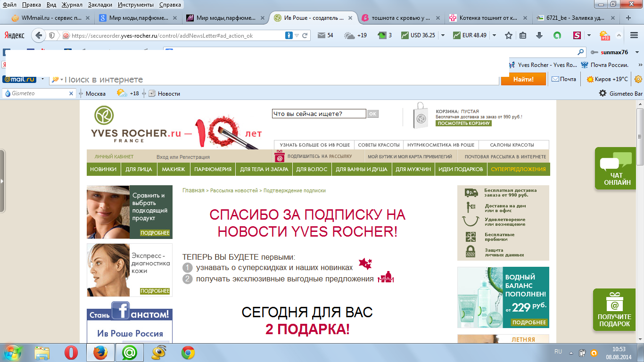Open the Экспресс-диагностика кожи banner
The image size is (644, 362).
[130, 270]
